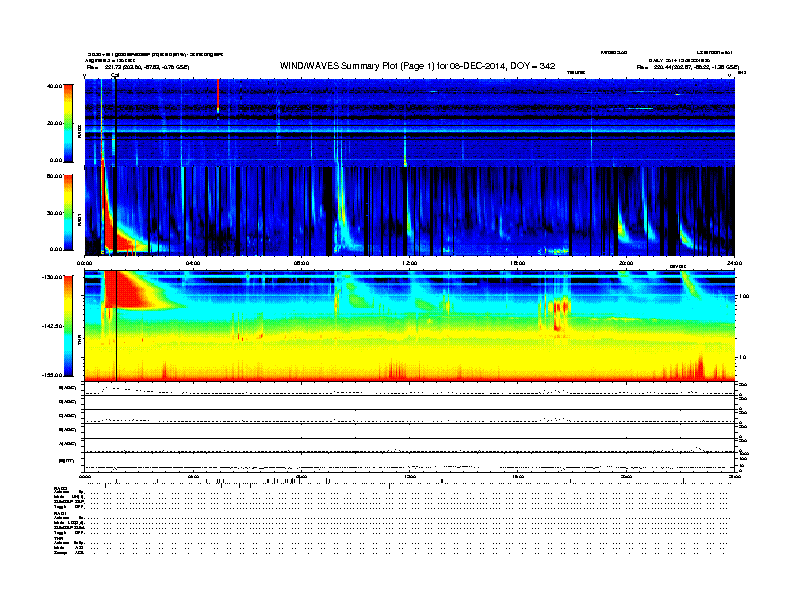Image resolution: width=792 pixels, height=612 pixels.
Task: Click the red vertical spike in RAD2 spectrogram
Action: (x=218, y=96)
